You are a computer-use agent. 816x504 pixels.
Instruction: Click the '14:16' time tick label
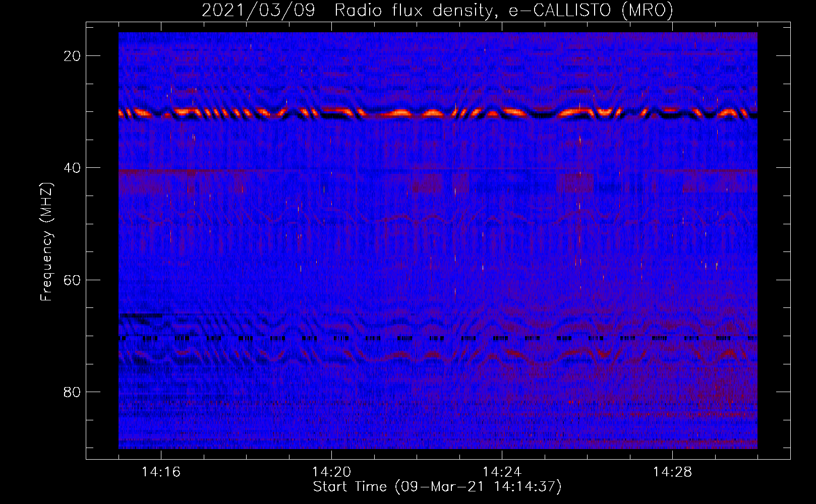[x=161, y=472]
